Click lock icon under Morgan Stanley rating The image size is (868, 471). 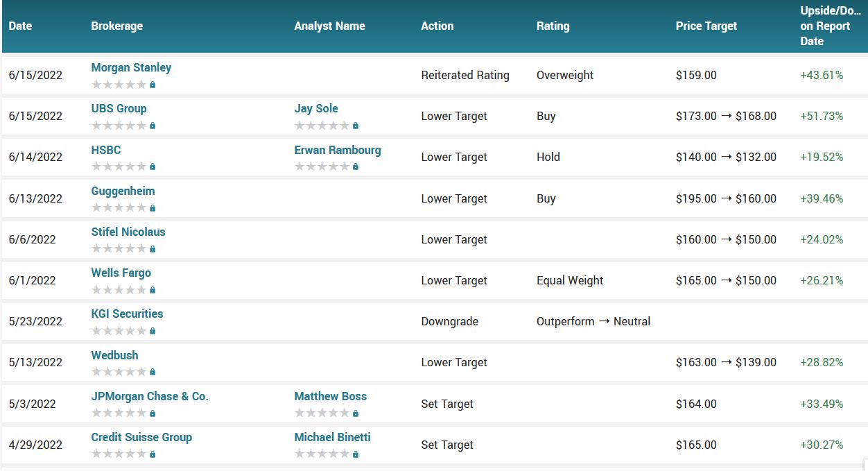coord(153,85)
